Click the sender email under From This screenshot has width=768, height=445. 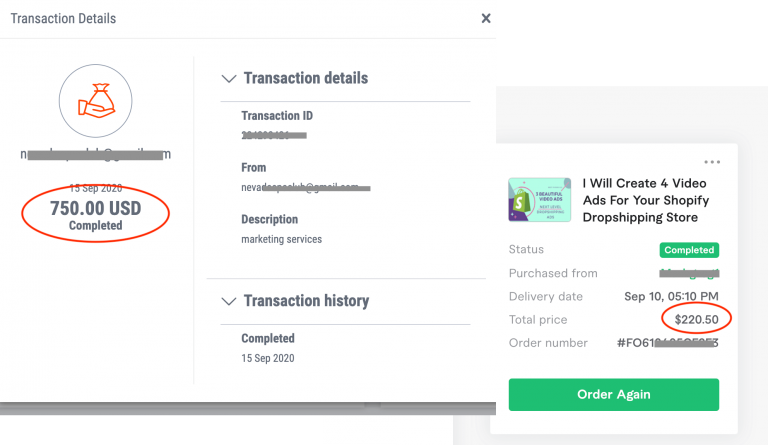tap(305, 187)
